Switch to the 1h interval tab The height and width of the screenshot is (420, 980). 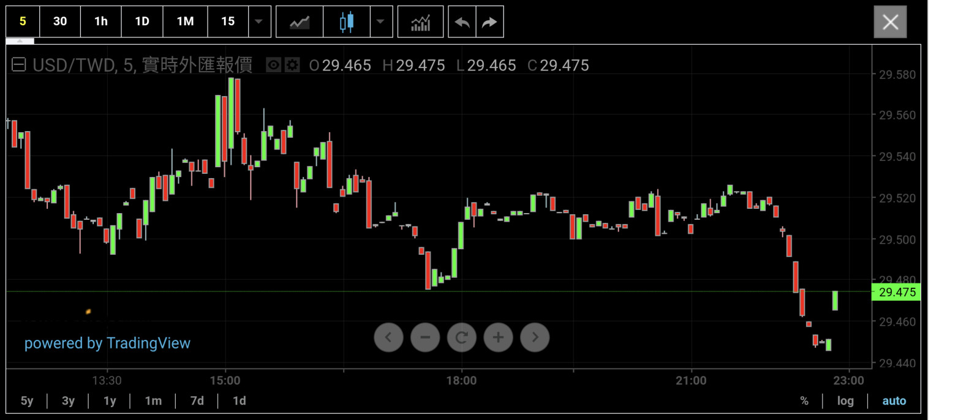tap(101, 21)
